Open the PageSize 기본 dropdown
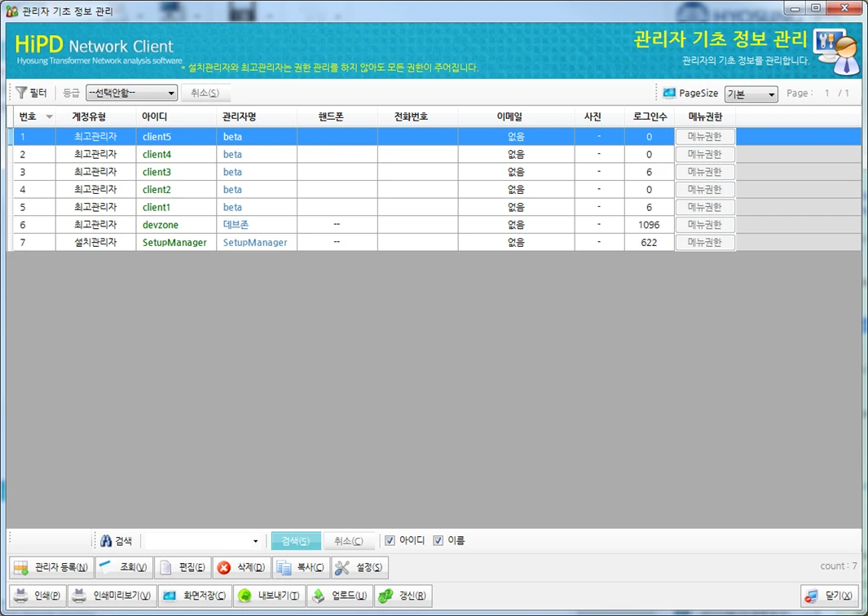Image resolution: width=868 pixels, height=616 pixels. click(x=751, y=94)
